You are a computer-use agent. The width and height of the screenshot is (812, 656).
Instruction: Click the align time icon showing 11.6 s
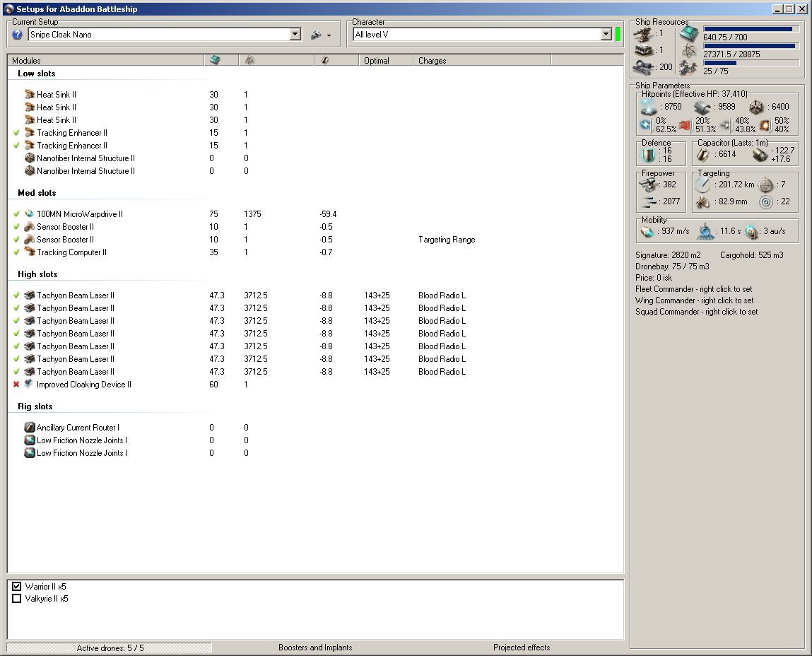click(705, 232)
